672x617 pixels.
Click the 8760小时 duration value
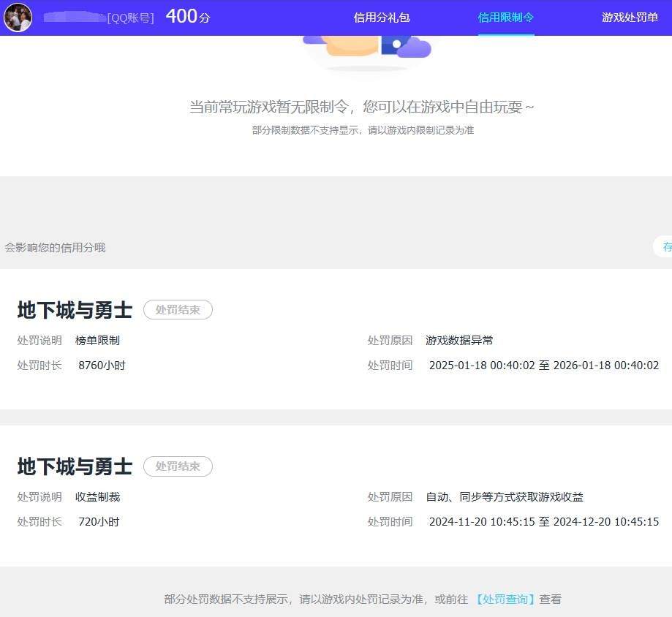tap(102, 366)
